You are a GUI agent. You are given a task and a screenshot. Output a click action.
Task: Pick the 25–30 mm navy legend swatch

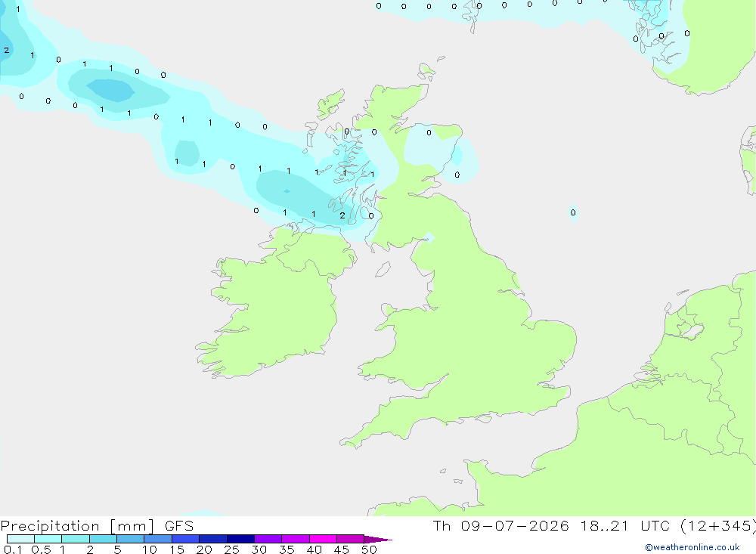click(x=240, y=539)
